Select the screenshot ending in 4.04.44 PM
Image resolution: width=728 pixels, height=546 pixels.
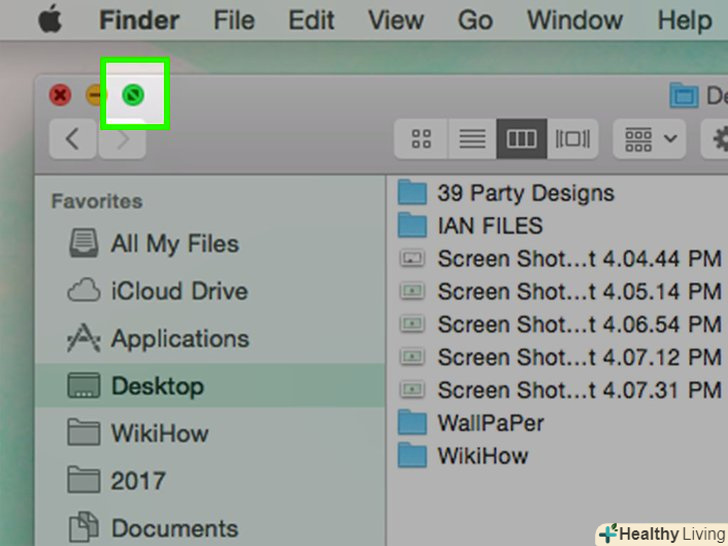[578, 259]
